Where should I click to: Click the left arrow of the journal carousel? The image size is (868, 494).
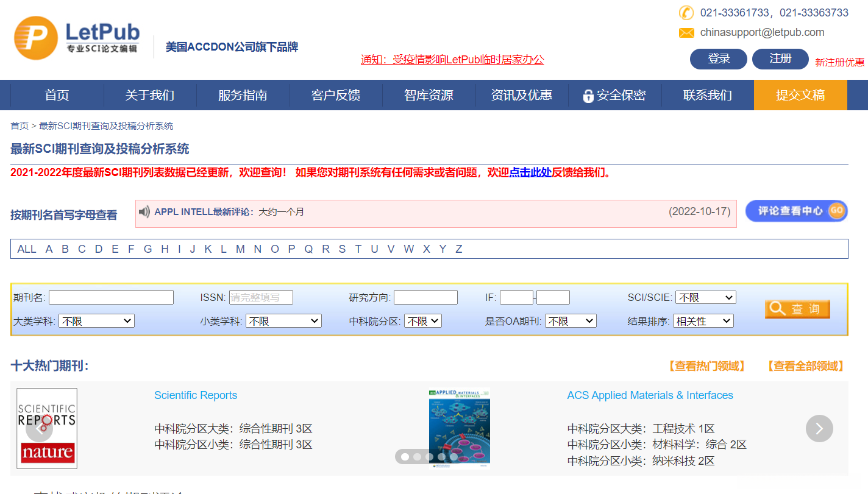click(39, 429)
